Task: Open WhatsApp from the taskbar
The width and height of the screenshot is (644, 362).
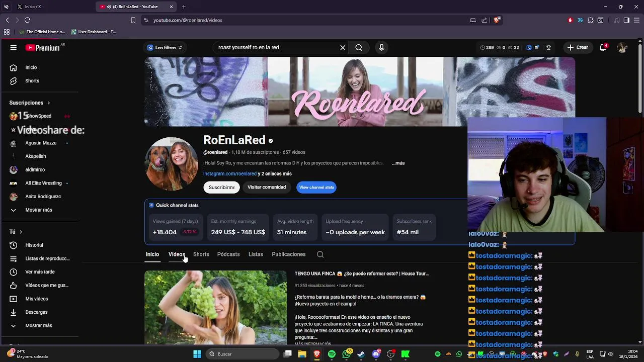Action: (346, 354)
